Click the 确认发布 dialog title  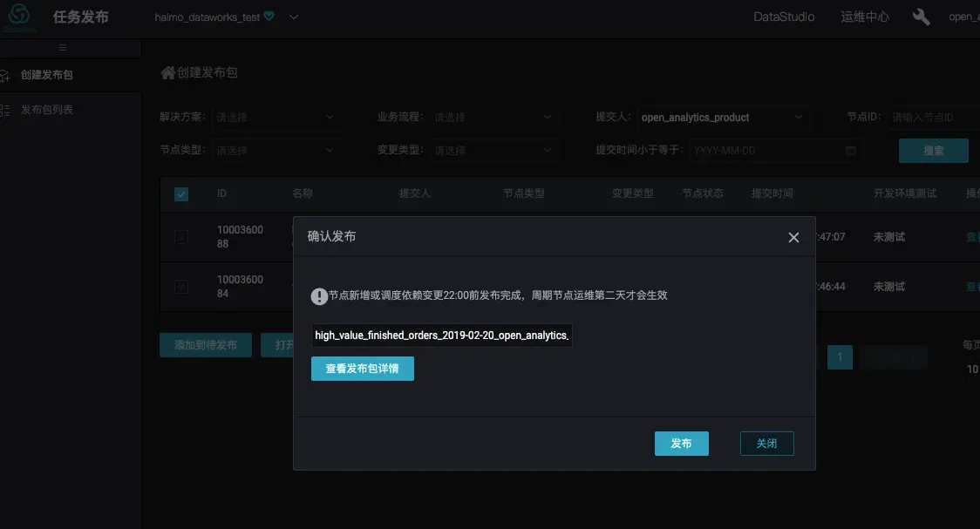(331, 236)
